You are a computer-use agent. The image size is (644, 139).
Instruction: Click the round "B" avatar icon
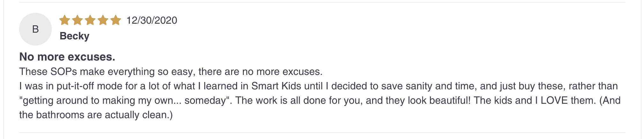coord(35,29)
